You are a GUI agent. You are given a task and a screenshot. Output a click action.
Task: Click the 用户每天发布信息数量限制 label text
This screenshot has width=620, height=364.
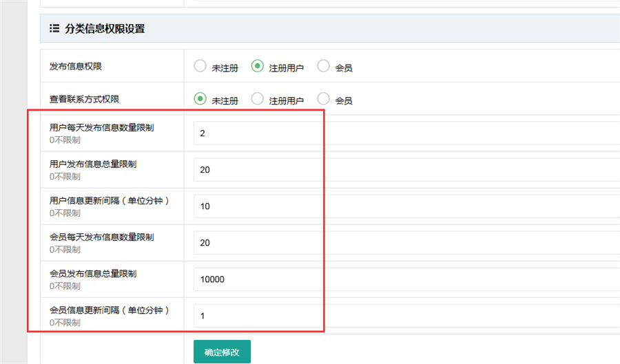tap(102, 127)
